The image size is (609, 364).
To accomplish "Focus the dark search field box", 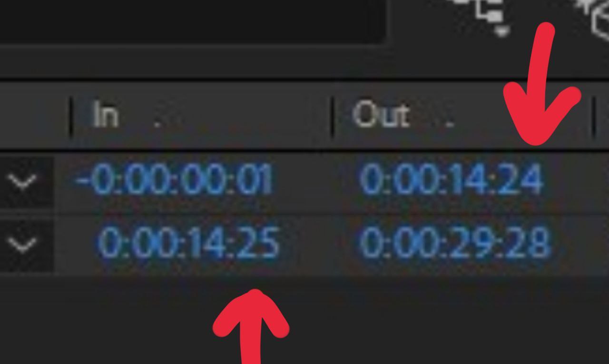I will click(192, 21).
